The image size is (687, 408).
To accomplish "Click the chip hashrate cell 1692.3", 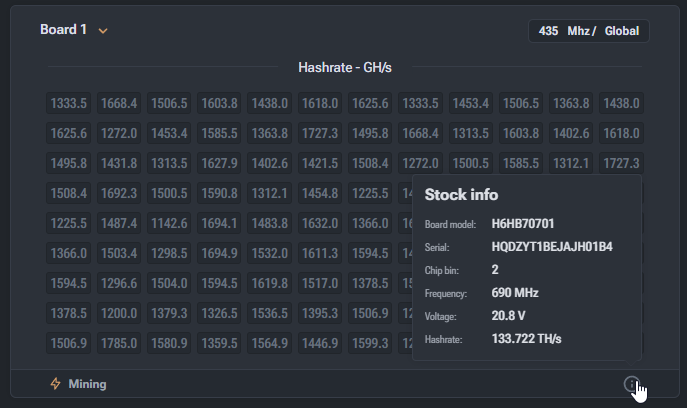I will [x=119, y=193].
